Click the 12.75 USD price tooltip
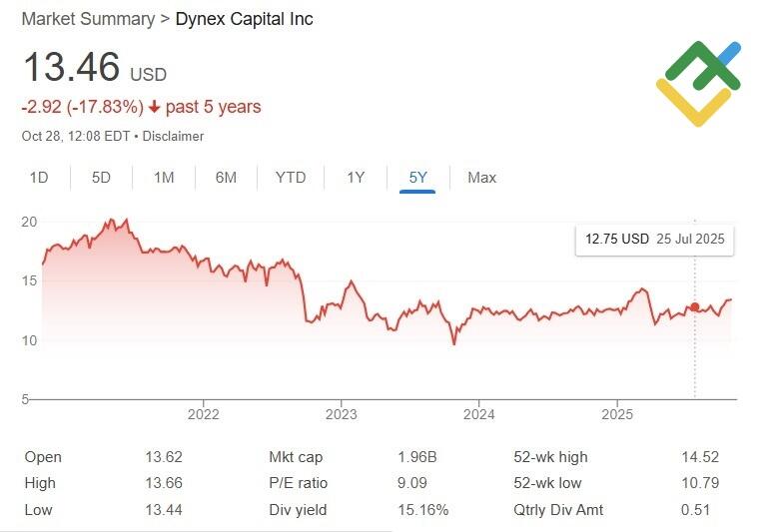 [654, 240]
